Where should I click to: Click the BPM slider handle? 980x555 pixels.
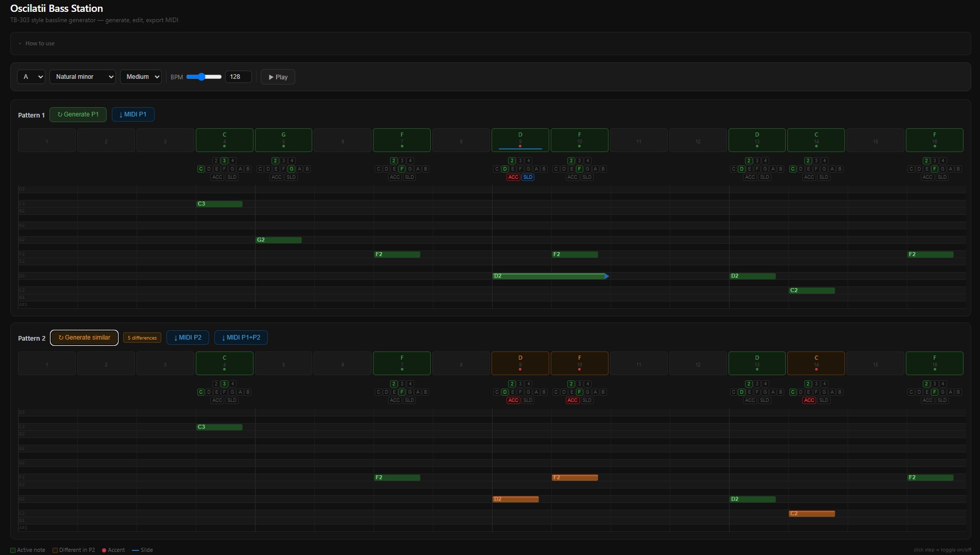[x=201, y=77]
